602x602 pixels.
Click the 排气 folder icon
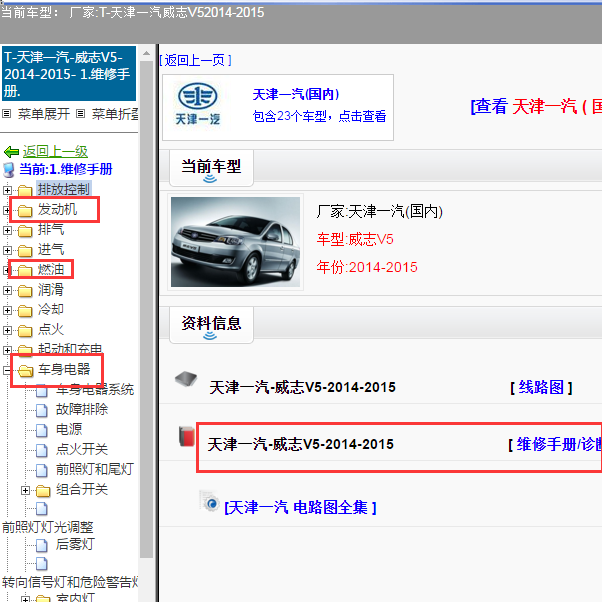25,230
